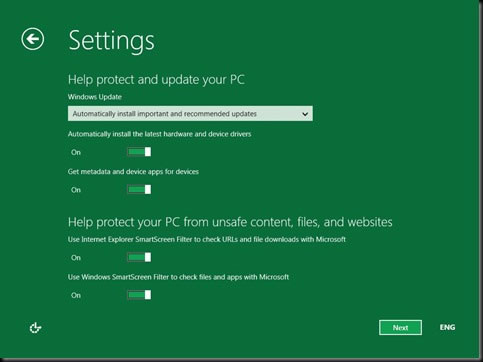
Task: Click the Next button
Action: coord(400,328)
